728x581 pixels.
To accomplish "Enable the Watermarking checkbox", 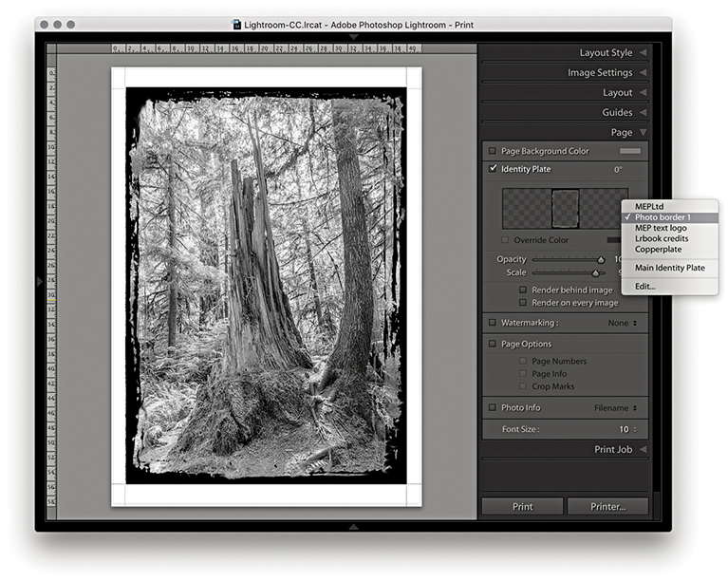I will pyautogui.click(x=492, y=323).
